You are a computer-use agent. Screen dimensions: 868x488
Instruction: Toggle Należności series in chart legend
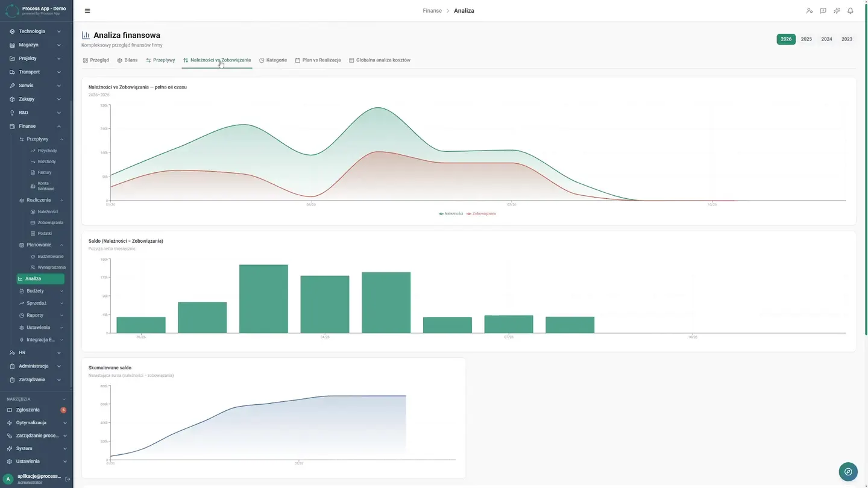coord(451,214)
